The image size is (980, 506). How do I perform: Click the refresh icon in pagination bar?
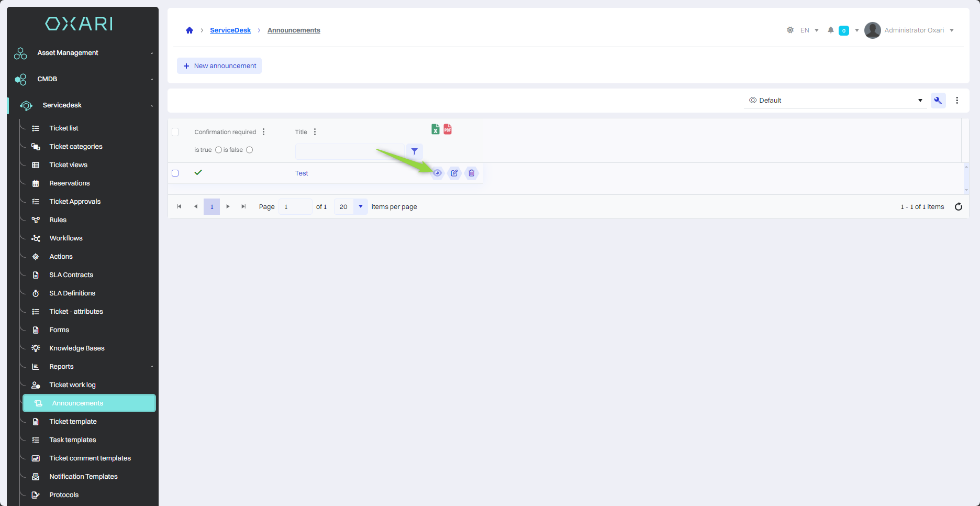click(959, 206)
